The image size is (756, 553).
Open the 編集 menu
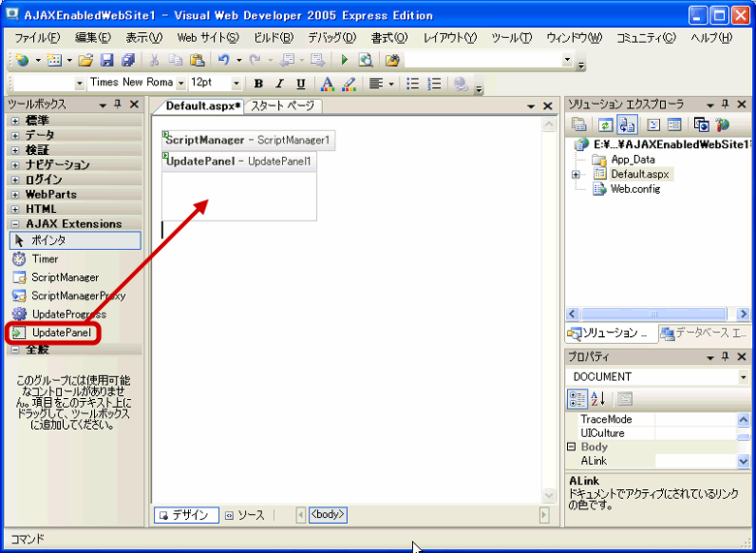click(93, 38)
